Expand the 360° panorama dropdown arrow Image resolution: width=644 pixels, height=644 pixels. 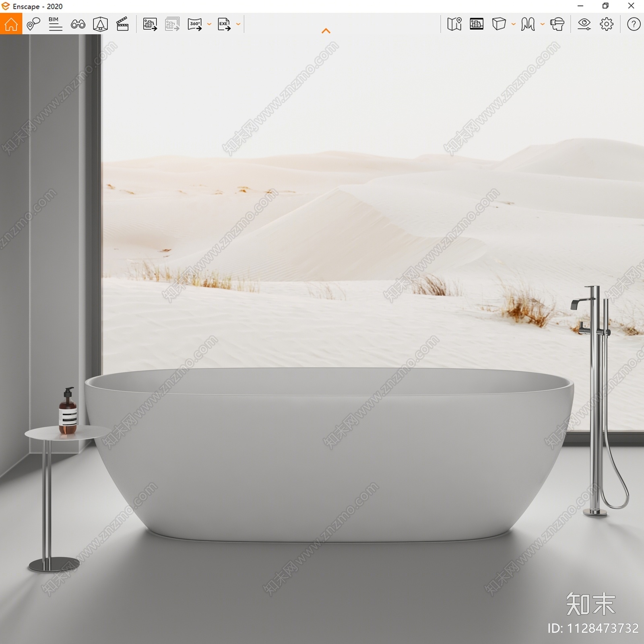tap(209, 24)
